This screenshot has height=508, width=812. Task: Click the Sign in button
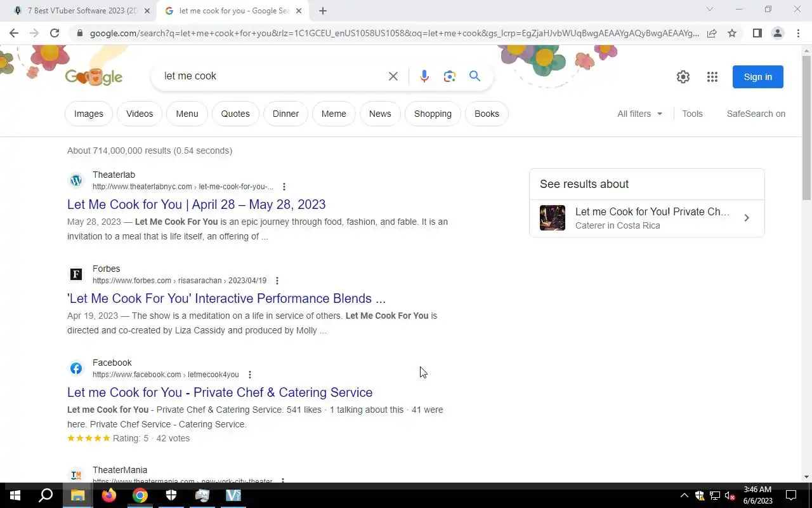(x=758, y=77)
